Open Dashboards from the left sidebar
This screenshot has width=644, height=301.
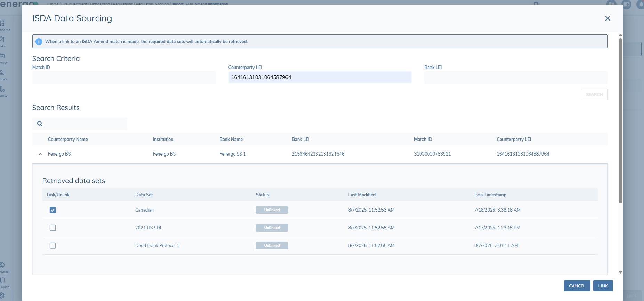2,24
